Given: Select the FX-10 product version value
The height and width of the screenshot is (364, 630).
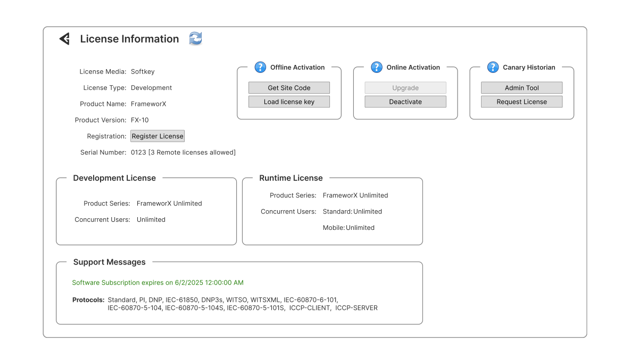Looking at the screenshot, I should (x=140, y=120).
